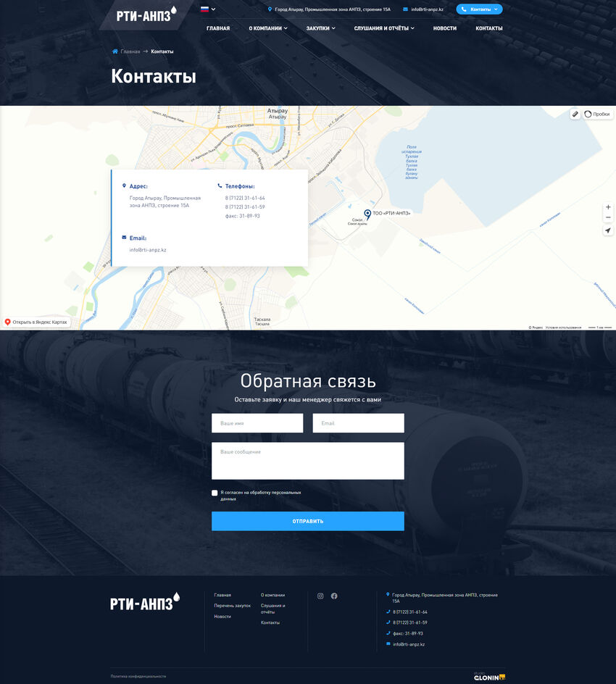Check the personal data consent checkbox
This screenshot has width=616, height=684.
215,492
